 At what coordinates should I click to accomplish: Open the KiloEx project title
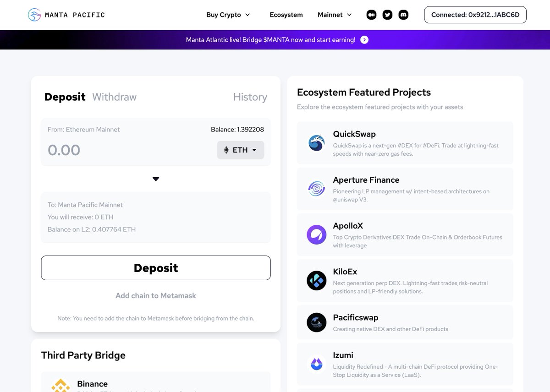(345, 272)
